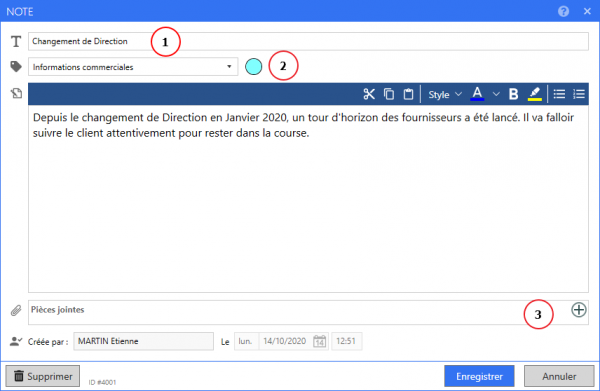600x391 pixels.
Task: Click the Cut scissors icon
Action: (x=369, y=94)
